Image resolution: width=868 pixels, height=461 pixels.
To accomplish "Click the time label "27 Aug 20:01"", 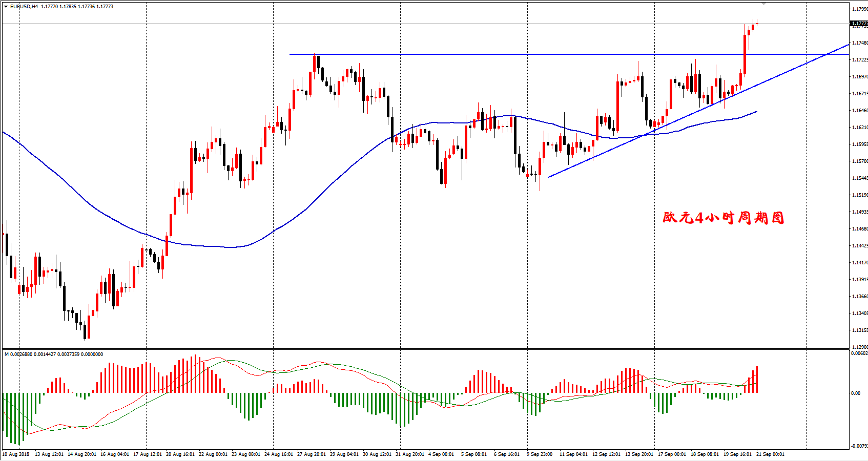I will (x=312, y=454).
